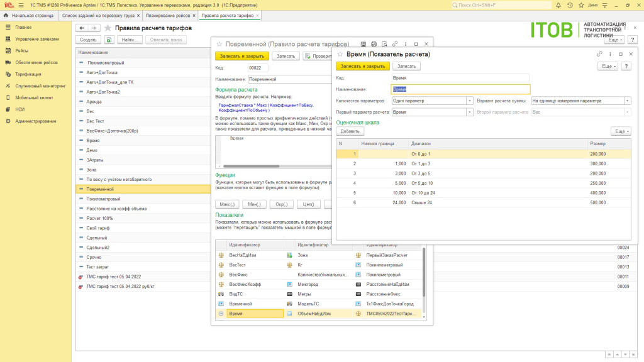Click the global search field
This screenshot has width=644, height=362.
point(501,5)
